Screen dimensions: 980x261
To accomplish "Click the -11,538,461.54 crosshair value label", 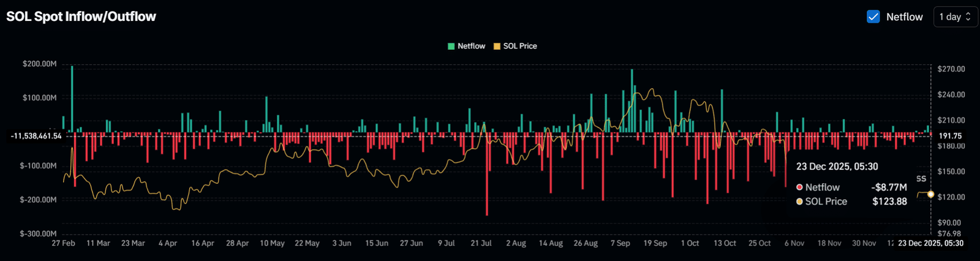I will pos(36,136).
